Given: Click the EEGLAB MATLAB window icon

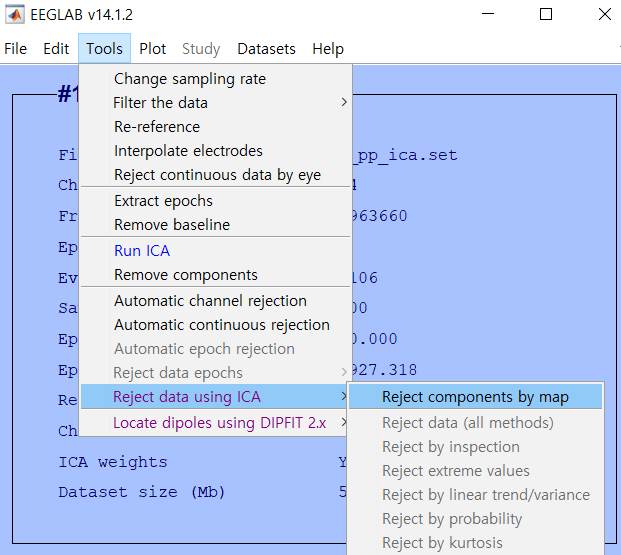Looking at the screenshot, I should (x=15, y=15).
